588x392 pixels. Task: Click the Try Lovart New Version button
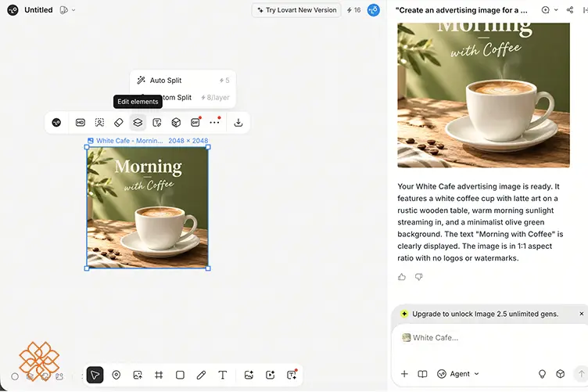[x=296, y=10]
